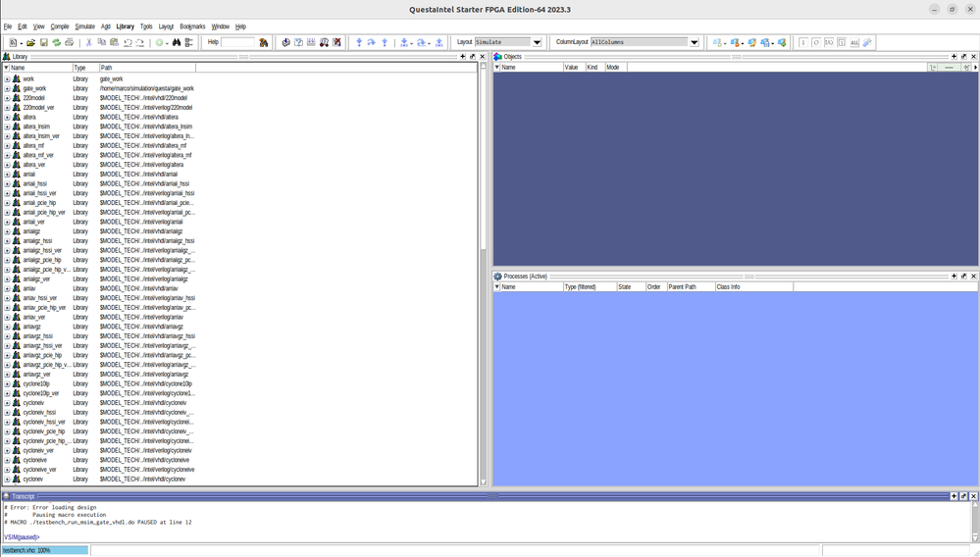Click the Step Out blue arrow icon
The width and height of the screenshot is (980, 557).
385,42
